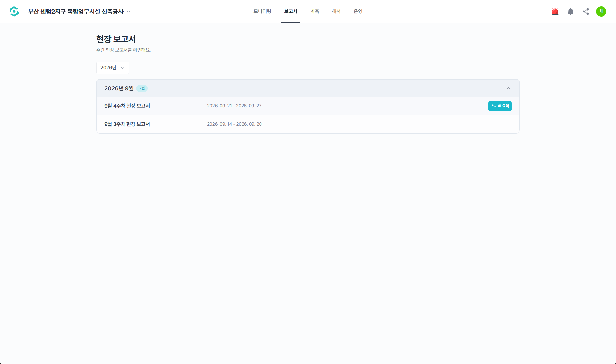Open the 2026년 year dropdown

(113, 68)
